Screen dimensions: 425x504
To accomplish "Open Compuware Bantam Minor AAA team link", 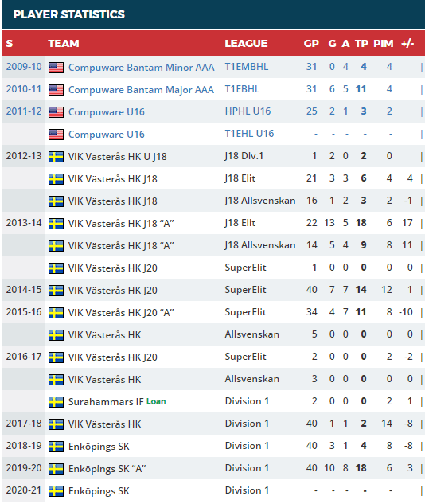I will coord(142,68).
